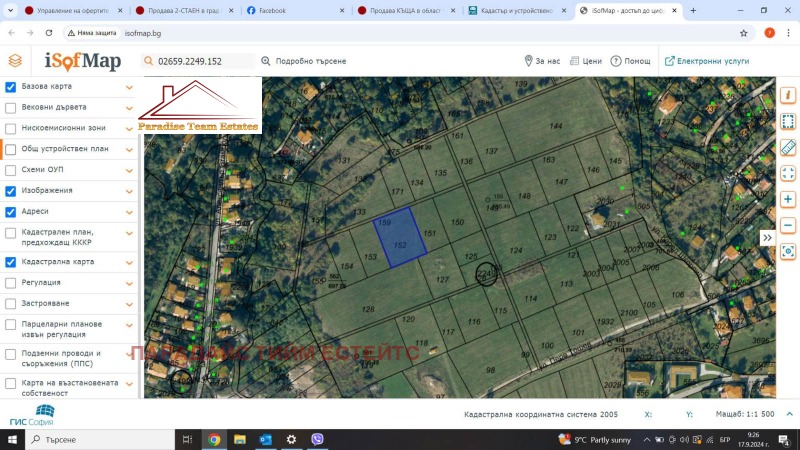Uncheck the Базова карта layer

[x=11, y=87]
